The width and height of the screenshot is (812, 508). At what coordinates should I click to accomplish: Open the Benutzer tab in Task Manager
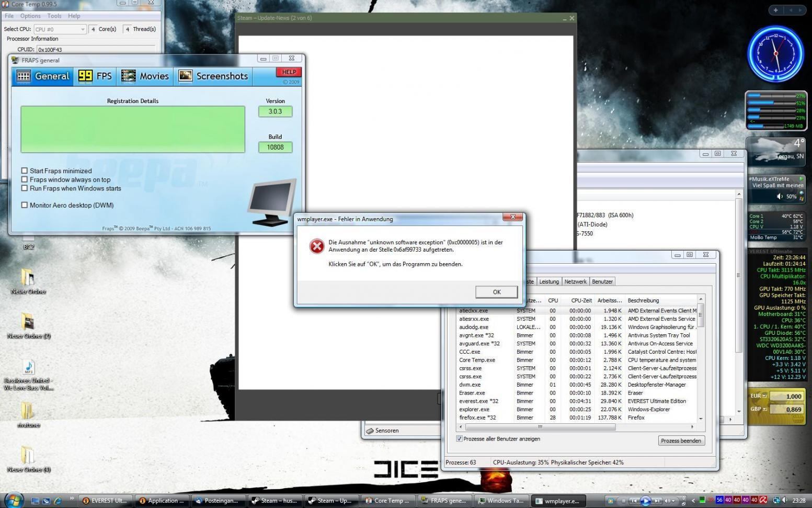(x=602, y=281)
